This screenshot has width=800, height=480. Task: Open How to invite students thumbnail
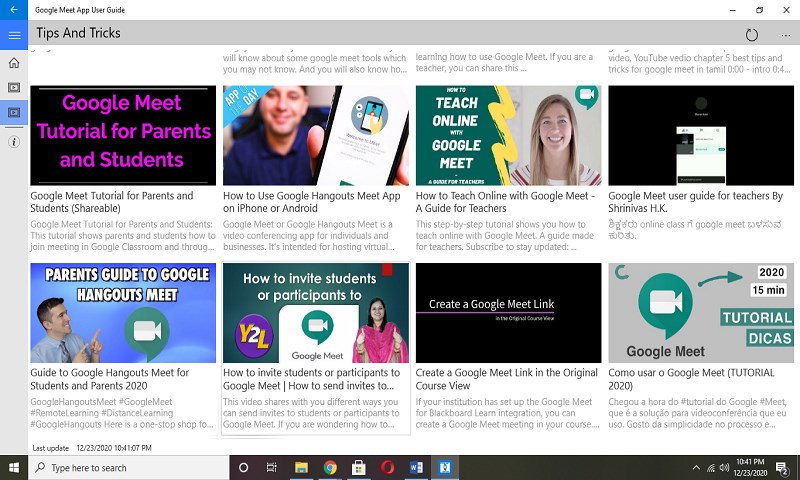click(x=316, y=313)
